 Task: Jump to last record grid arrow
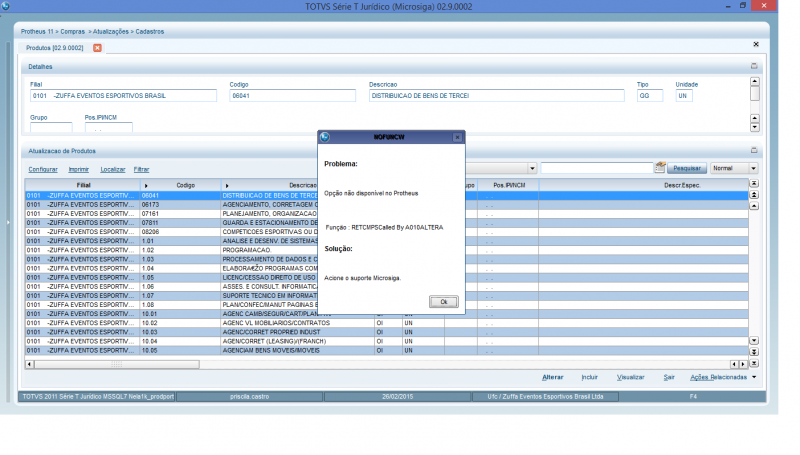tap(754, 363)
